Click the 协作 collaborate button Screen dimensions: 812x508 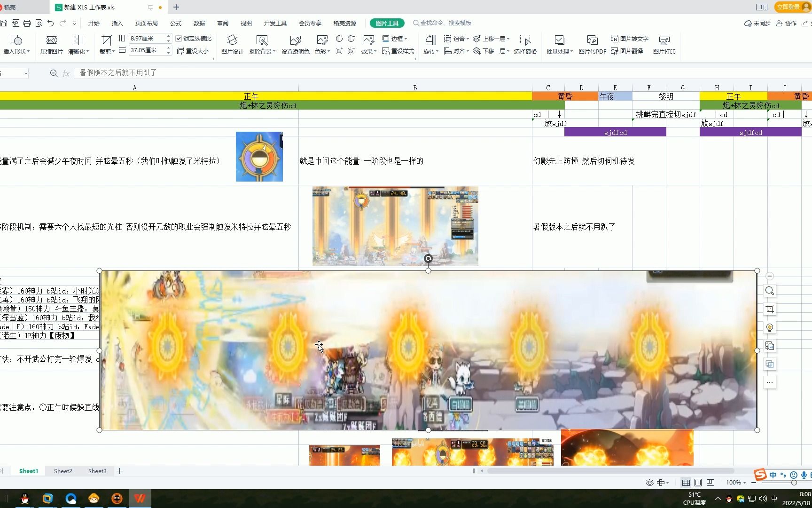tap(787, 23)
